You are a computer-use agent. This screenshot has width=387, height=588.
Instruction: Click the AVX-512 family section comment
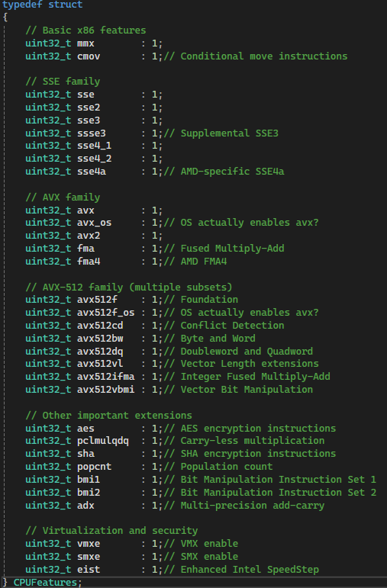pyautogui.click(x=129, y=288)
